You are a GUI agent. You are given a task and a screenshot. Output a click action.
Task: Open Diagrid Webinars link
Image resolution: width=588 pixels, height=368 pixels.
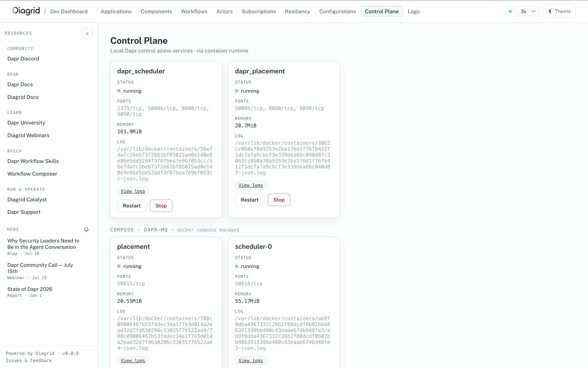28,135
